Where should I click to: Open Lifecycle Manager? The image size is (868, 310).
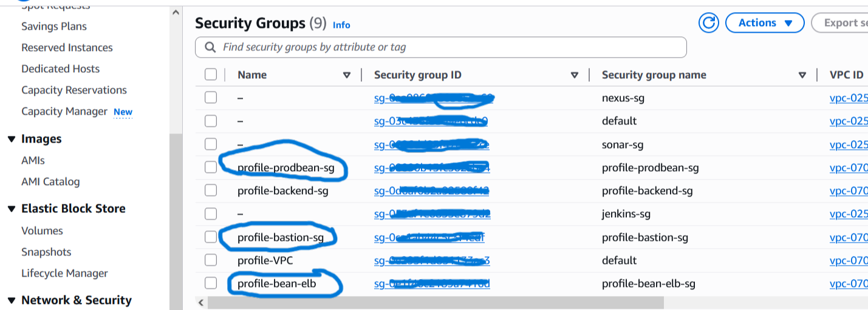coord(64,273)
